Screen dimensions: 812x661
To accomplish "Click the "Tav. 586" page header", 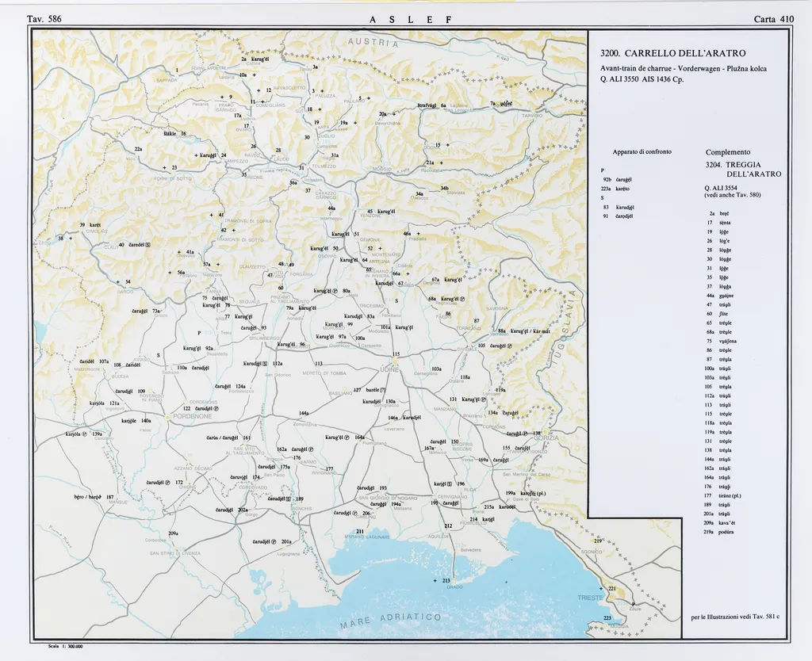I will (44, 18).
